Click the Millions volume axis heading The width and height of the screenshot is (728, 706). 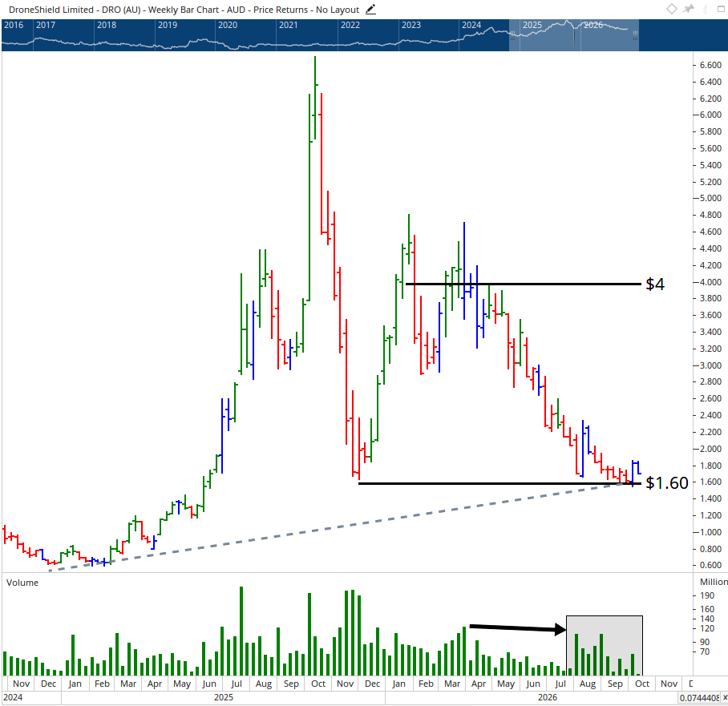point(714,582)
